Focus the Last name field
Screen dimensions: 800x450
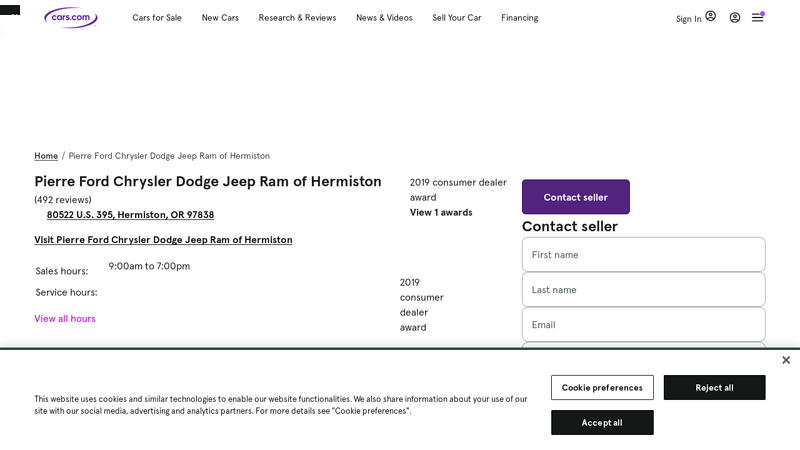click(x=643, y=290)
